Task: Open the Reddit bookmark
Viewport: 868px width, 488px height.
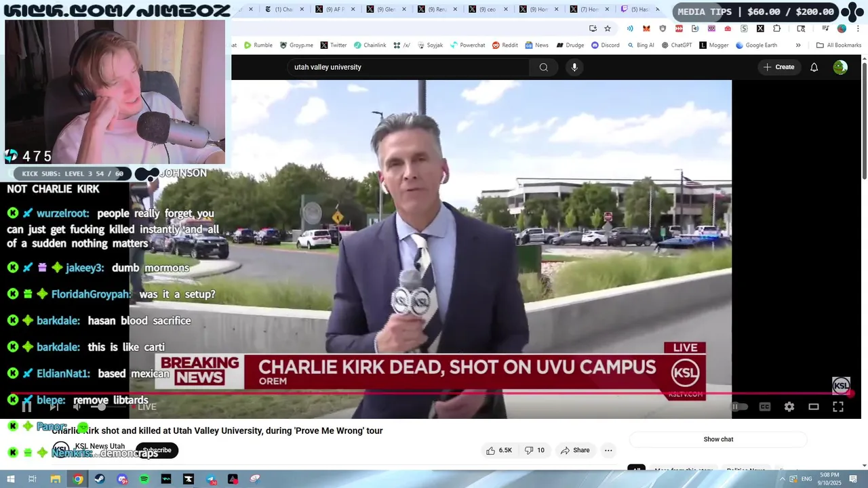Action: [505, 45]
